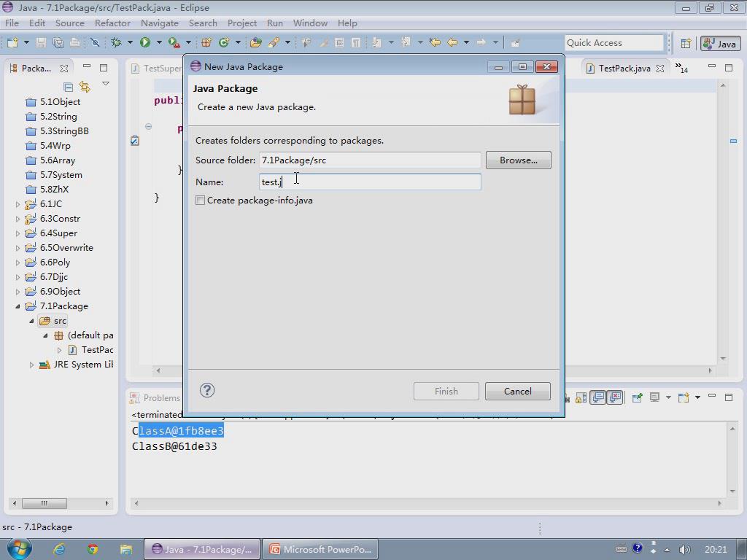
Task: Open the Refactor menu
Action: 112,23
